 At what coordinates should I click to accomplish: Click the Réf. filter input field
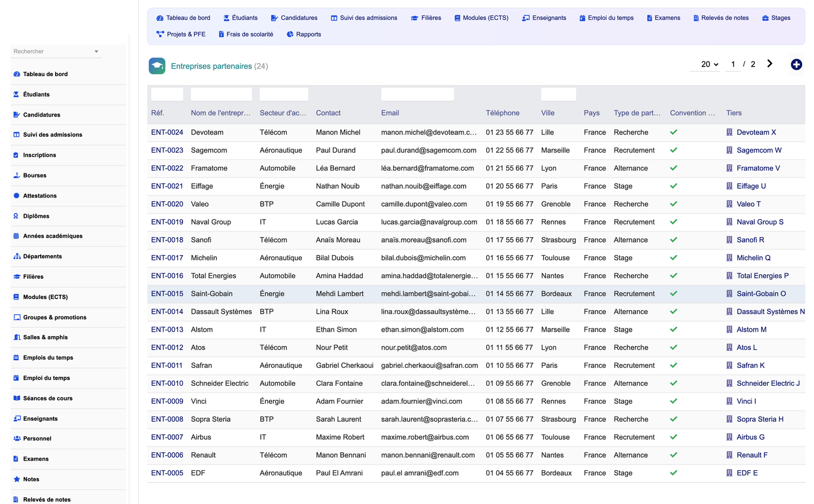(167, 94)
